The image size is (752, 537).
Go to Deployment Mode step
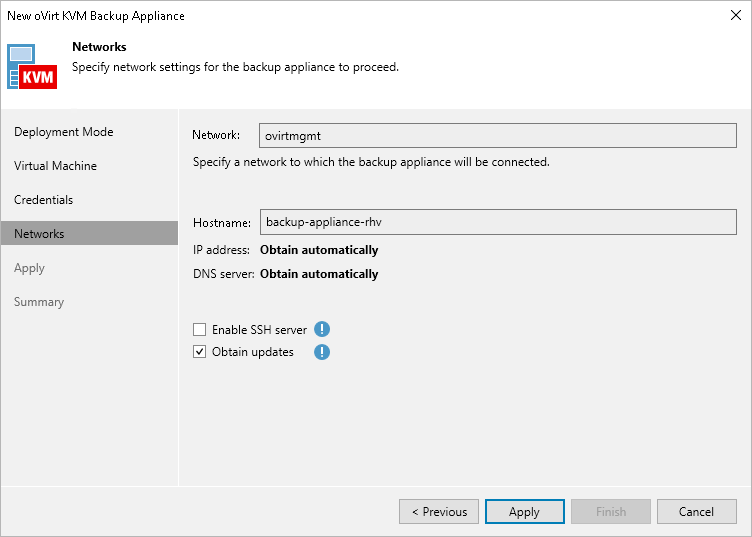64,132
